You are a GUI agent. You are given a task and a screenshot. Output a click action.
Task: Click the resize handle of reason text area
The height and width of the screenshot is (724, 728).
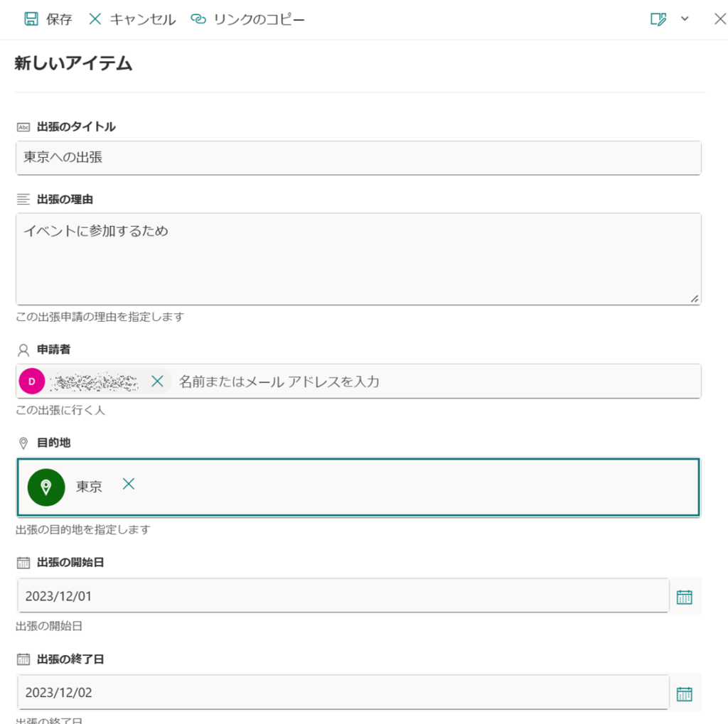694,299
